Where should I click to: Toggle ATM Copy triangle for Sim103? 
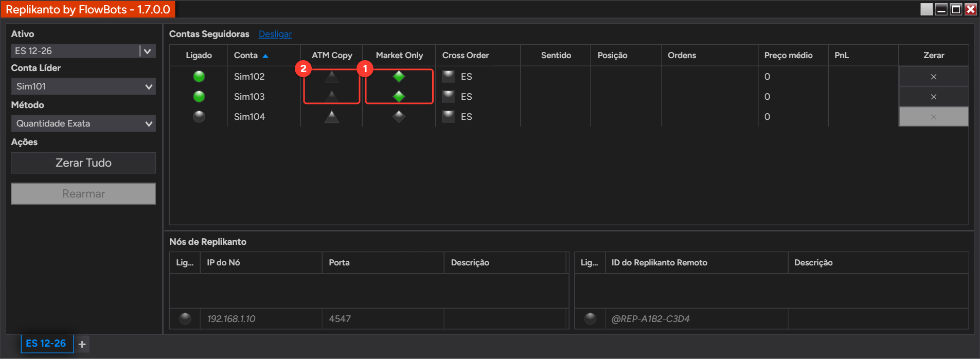[332, 96]
